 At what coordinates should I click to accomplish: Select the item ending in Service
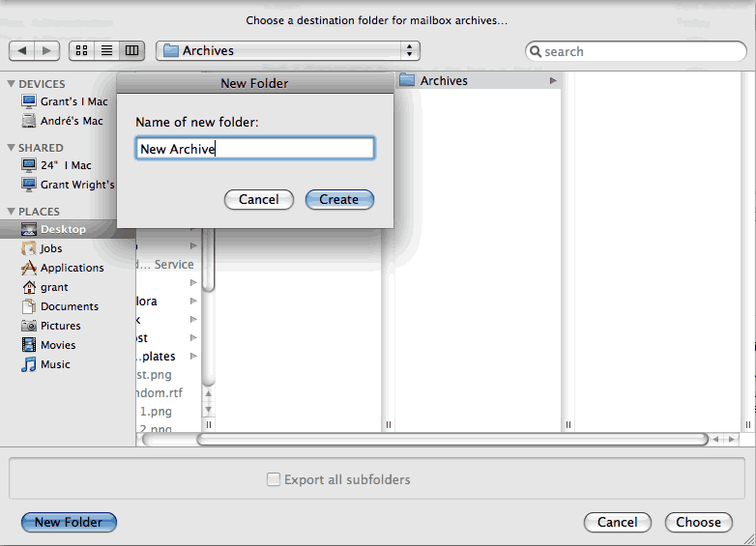165,264
